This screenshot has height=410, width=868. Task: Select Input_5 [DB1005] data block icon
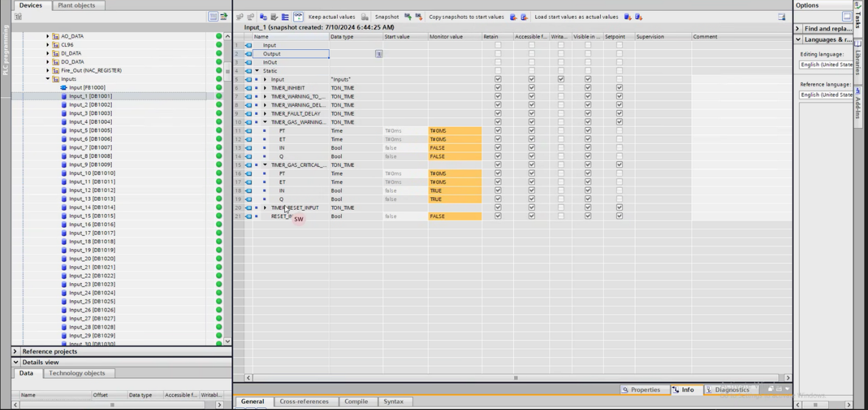[x=64, y=130]
